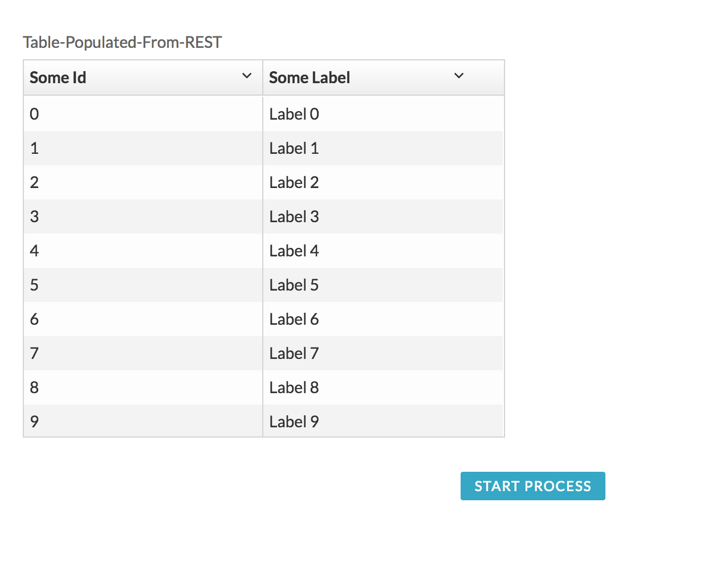The height and width of the screenshot is (588, 716).
Task: Click the Some Label column header
Action: [x=384, y=77]
